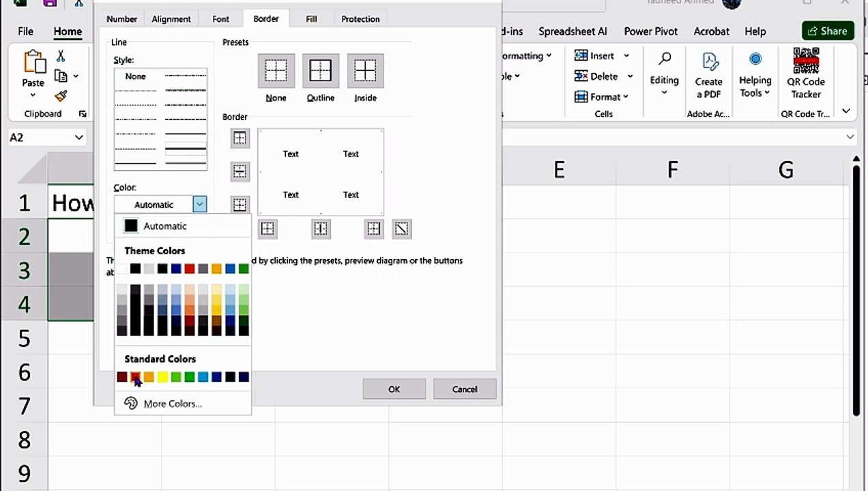Select column F header
This screenshot has width=868, height=491.
tap(673, 169)
